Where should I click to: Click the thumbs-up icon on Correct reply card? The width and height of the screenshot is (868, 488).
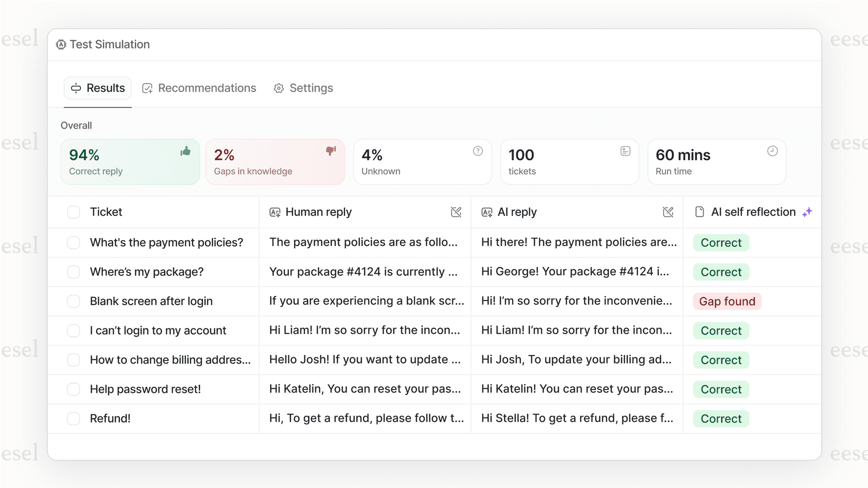click(x=185, y=151)
